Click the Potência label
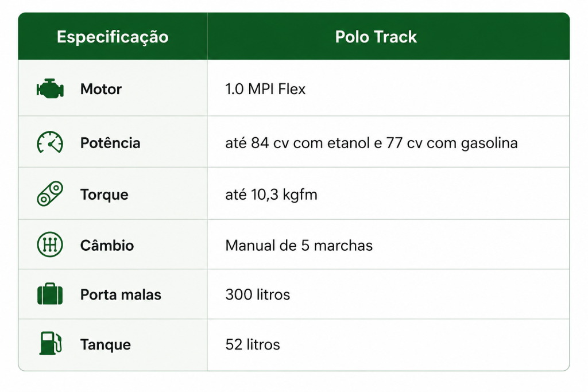The width and height of the screenshot is (588, 392). (x=110, y=143)
